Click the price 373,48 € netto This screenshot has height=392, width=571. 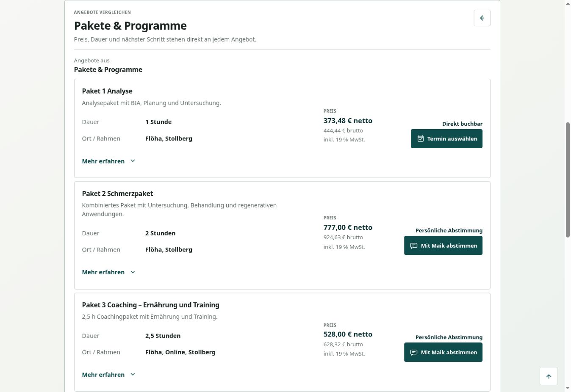click(x=348, y=121)
